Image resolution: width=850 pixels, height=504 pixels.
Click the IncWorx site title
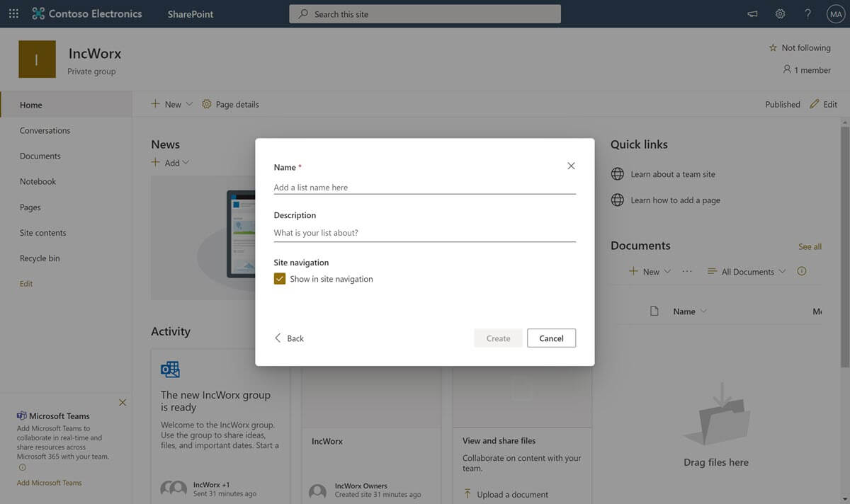[95, 53]
